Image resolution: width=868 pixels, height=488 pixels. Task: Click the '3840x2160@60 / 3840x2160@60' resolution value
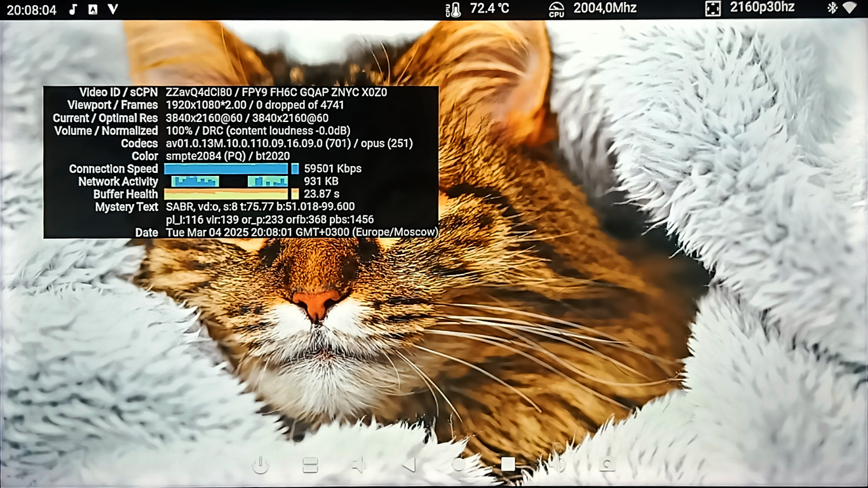tap(247, 118)
